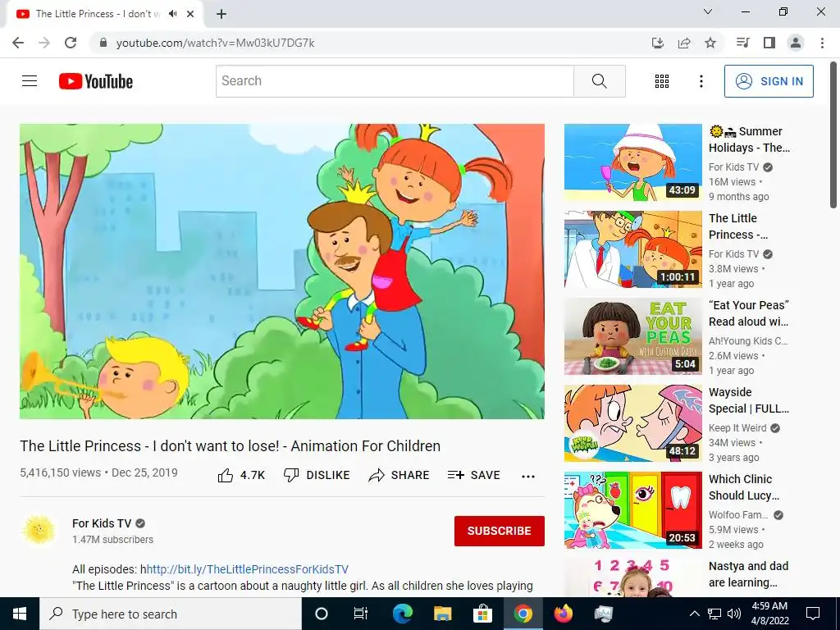The width and height of the screenshot is (840, 630).
Task: Open Microsoft Edge from taskbar
Action: pyautogui.click(x=402, y=614)
